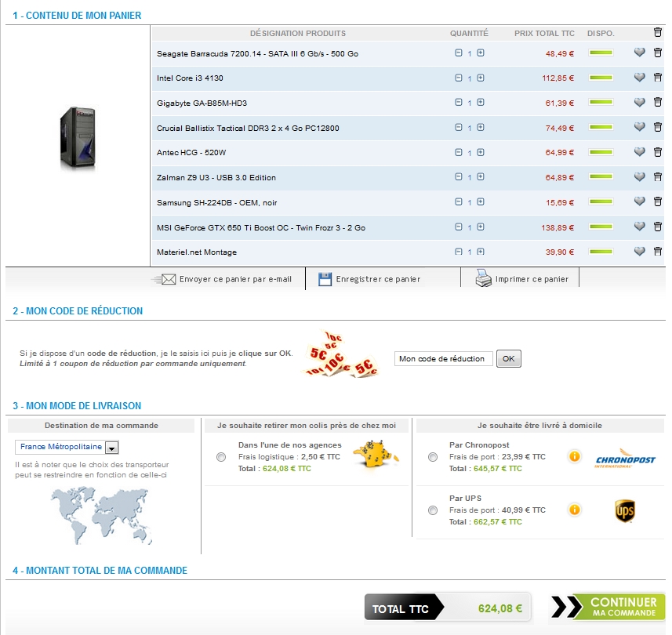
Task: Trash the Crucial Ballistix Tactical DDR3 row
Action: [x=657, y=127]
